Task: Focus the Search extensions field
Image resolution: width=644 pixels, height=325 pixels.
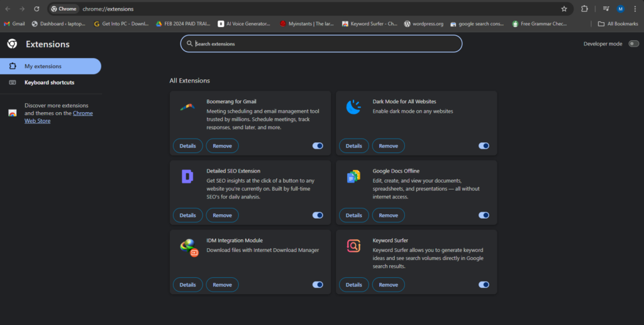Action: (x=321, y=43)
